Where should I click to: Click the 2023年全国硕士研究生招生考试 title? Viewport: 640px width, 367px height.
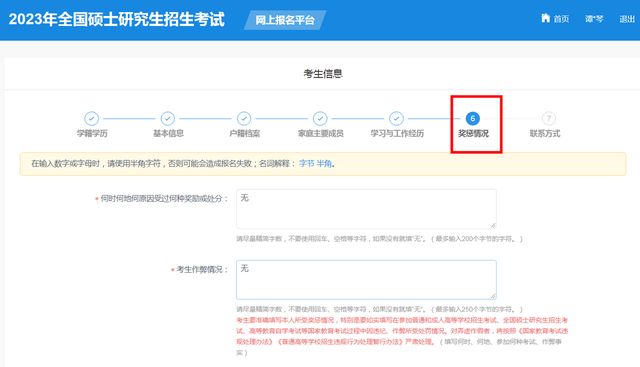point(117,19)
